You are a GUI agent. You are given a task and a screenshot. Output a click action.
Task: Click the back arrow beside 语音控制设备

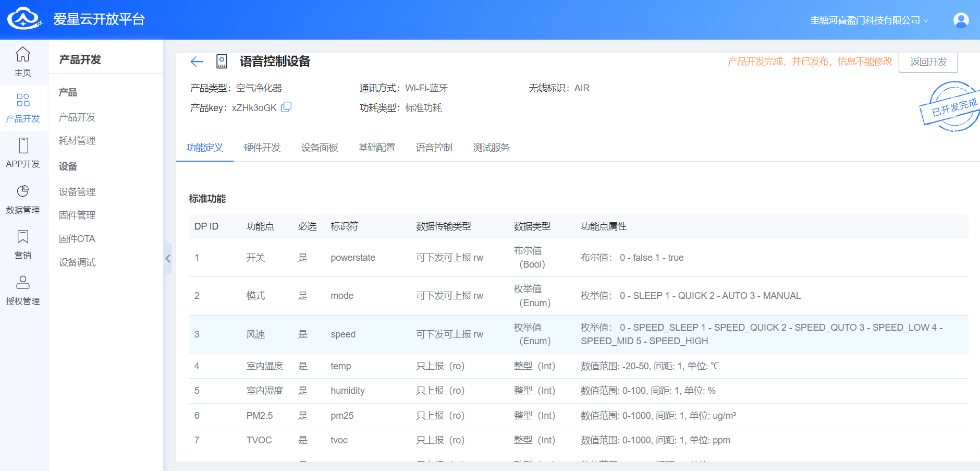pos(197,62)
